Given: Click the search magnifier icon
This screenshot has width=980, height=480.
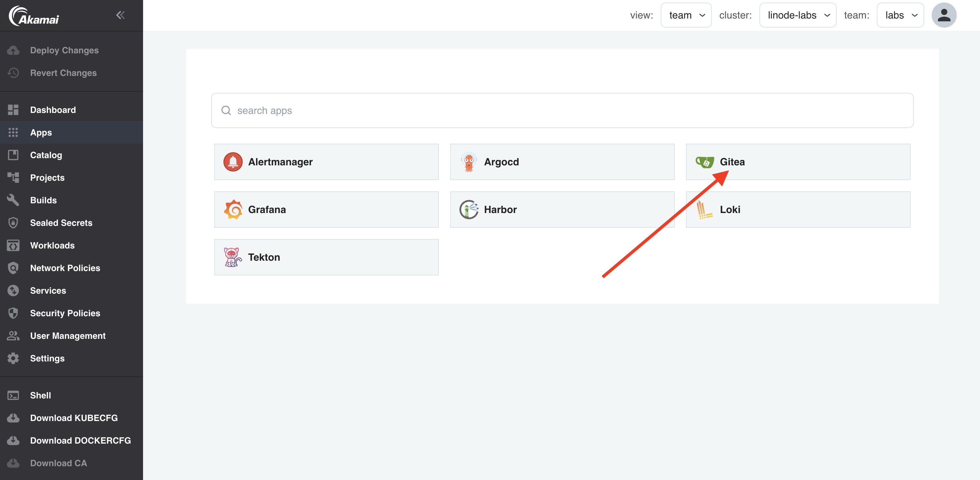Looking at the screenshot, I should click(x=226, y=110).
